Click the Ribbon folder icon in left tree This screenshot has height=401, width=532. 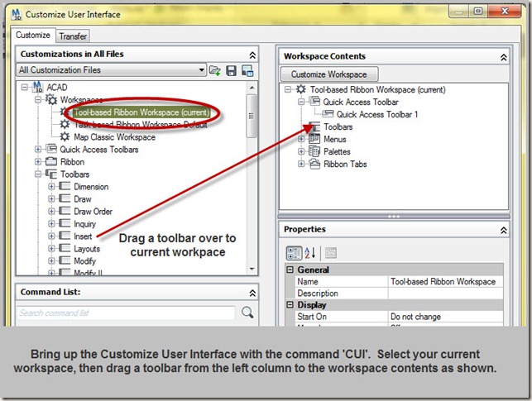[x=51, y=162]
